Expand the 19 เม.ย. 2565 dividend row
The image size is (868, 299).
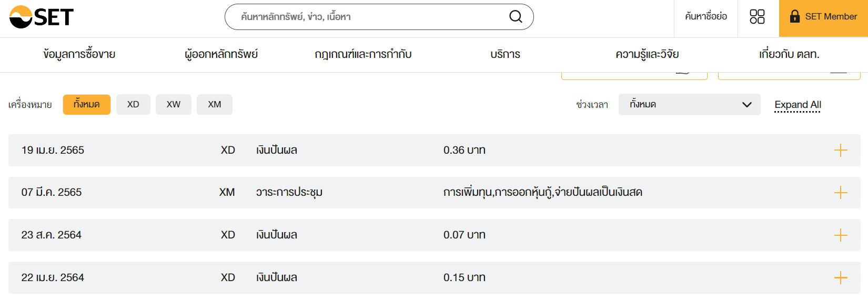pos(841,151)
